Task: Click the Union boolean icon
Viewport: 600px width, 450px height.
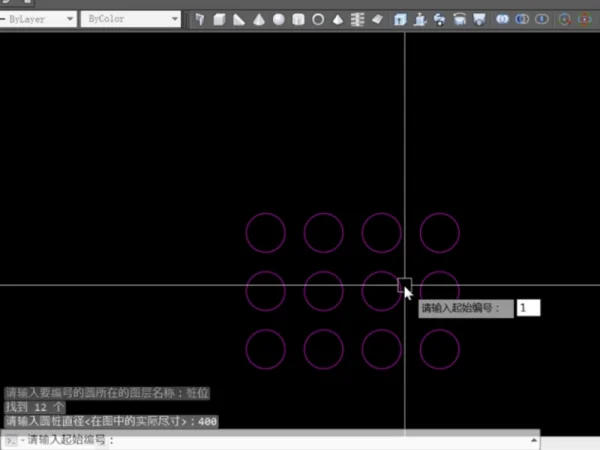Action: (502, 19)
